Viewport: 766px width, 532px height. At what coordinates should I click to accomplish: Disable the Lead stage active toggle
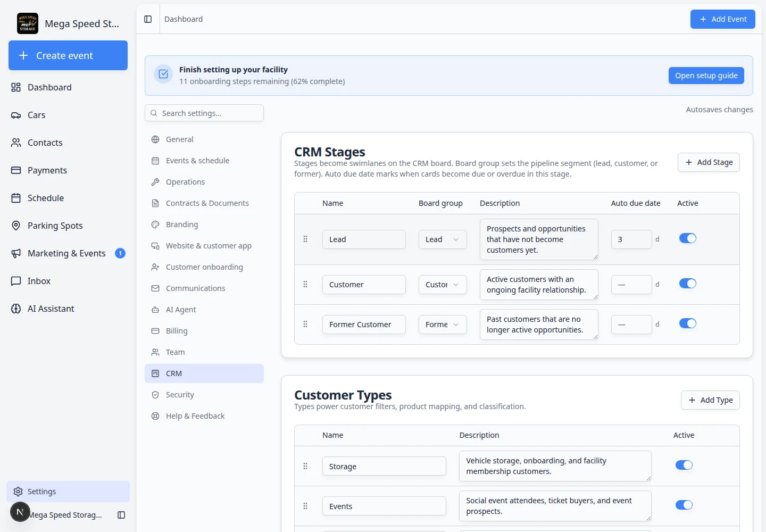[688, 238]
